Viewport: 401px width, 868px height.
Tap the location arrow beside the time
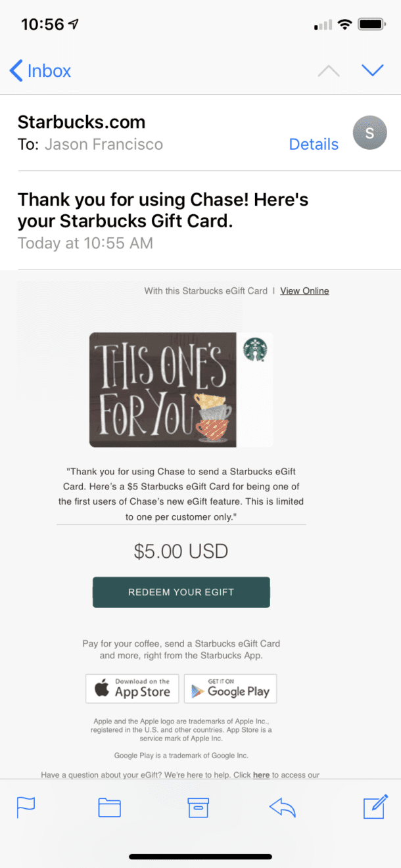coord(72,22)
